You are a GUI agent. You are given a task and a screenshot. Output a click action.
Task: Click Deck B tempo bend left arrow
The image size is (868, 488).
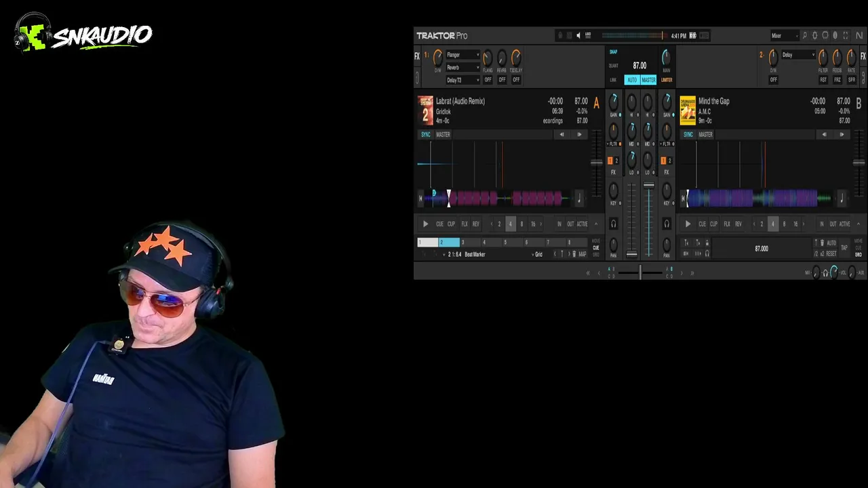click(824, 135)
